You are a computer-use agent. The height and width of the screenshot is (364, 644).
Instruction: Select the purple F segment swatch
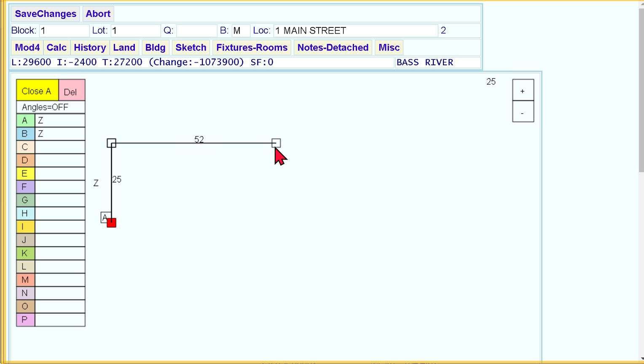(x=25, y=187)
